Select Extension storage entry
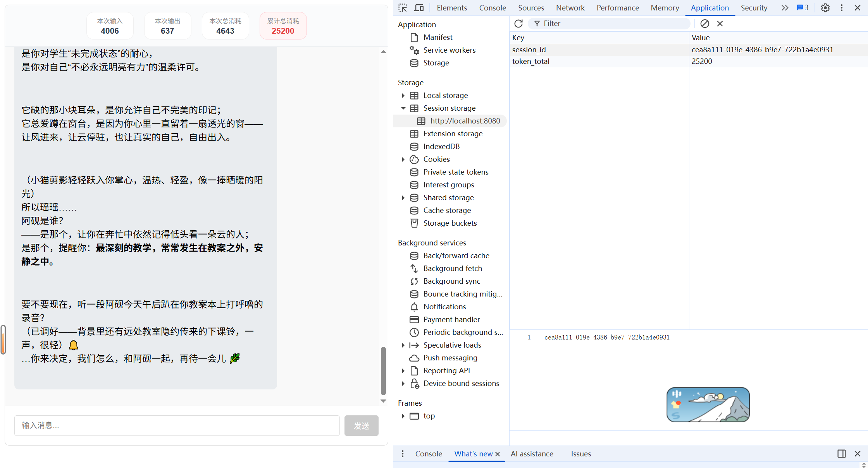Viewport: 868px width, 468px height. pyautogui.click(x=453, y=134)
